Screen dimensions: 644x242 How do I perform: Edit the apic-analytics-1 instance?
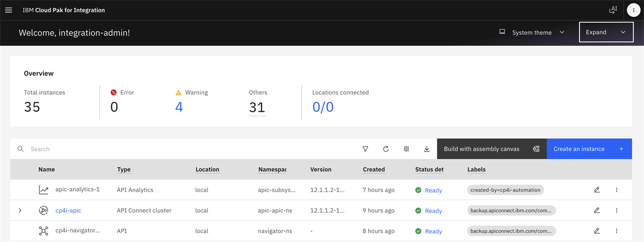tap(597, 190)
